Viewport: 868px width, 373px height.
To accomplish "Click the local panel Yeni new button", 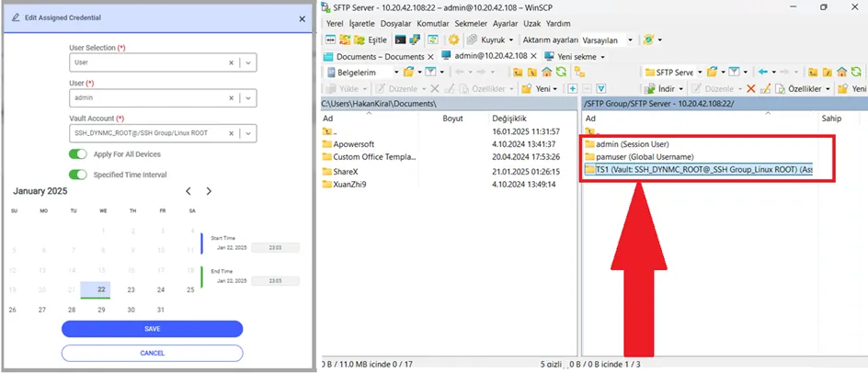I will 537,88.
